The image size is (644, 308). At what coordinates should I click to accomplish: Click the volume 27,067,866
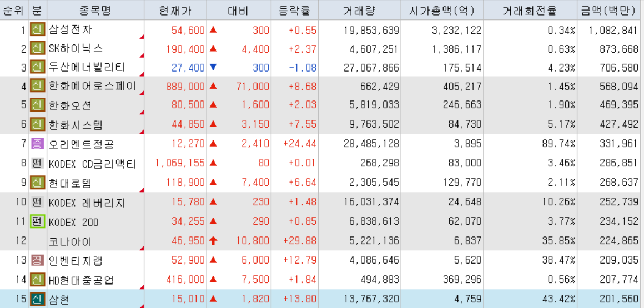(x=371, y=67)
